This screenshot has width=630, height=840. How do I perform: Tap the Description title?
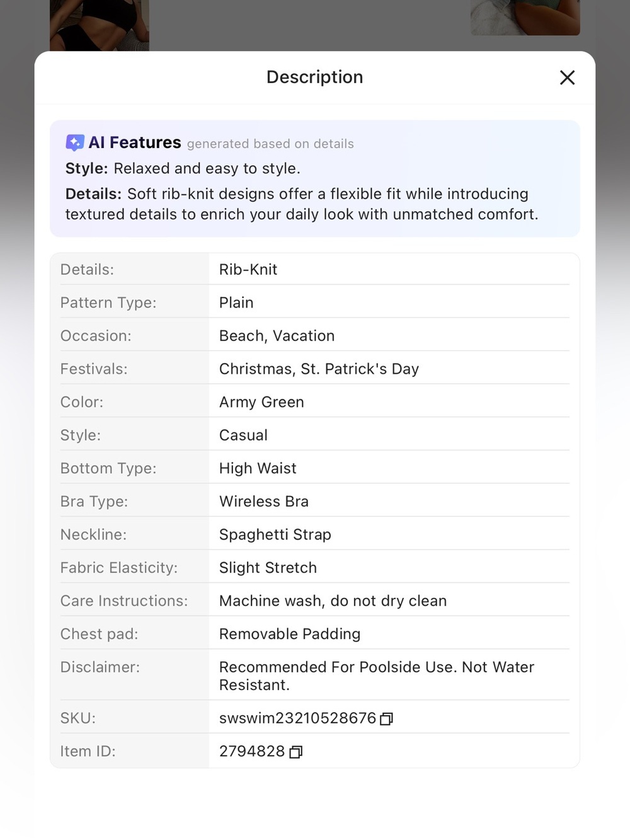[315, 77]
